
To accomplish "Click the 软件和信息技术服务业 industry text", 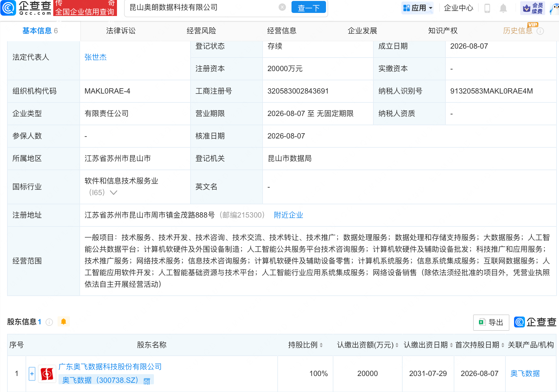I will tap(121, 181).
